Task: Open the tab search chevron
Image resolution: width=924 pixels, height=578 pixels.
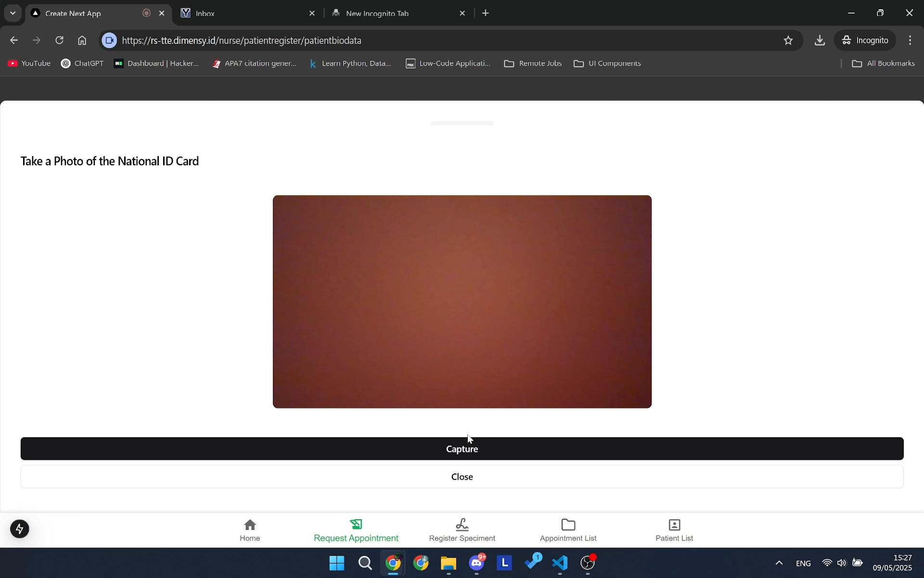Action: coord(13,13)
